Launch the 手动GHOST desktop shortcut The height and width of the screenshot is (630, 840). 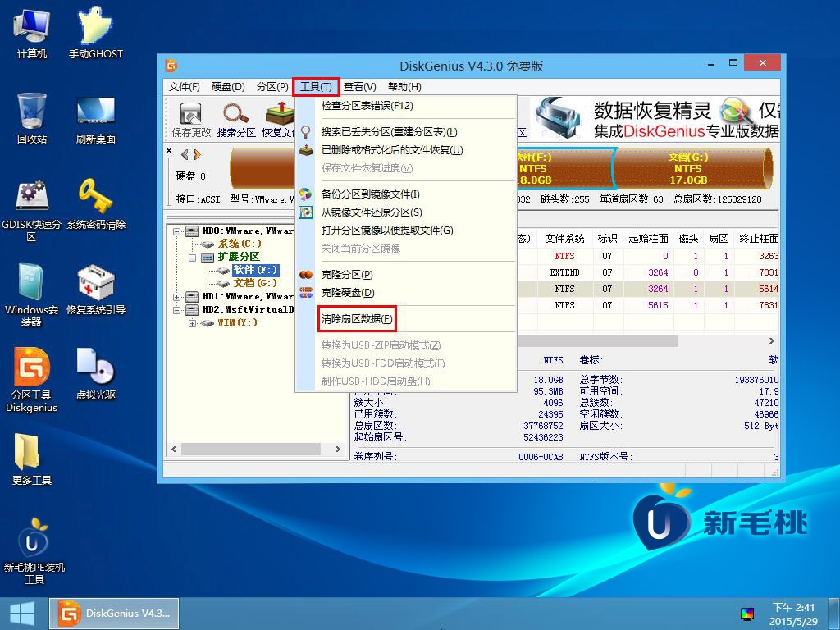pos(95,33)
